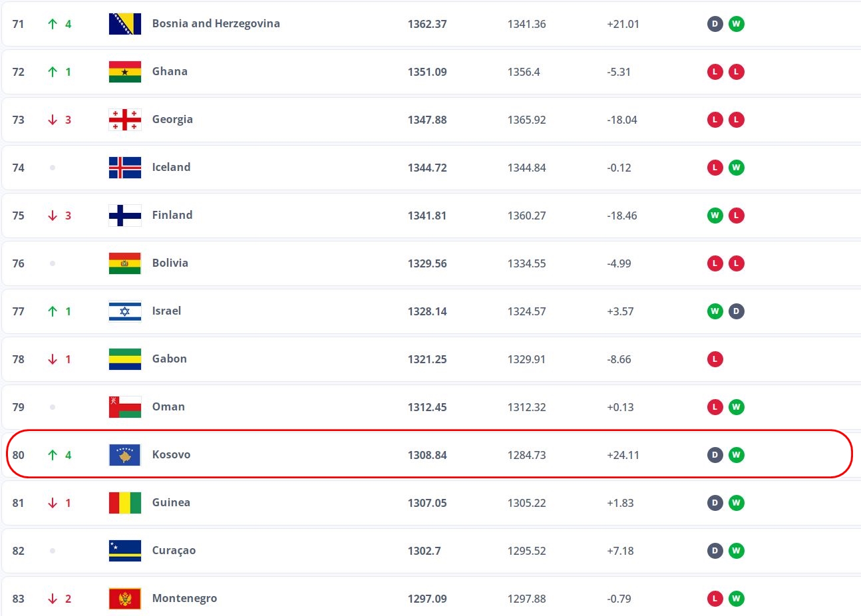
Task: Click the Finland flag icon
Action: pos(124,216)
